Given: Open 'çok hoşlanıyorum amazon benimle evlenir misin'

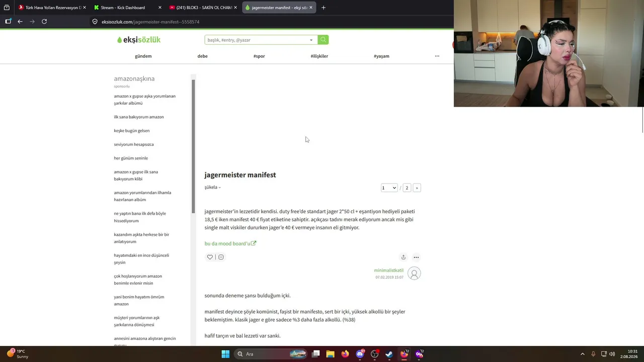Looking at the screenshot, I should [138, 280].
